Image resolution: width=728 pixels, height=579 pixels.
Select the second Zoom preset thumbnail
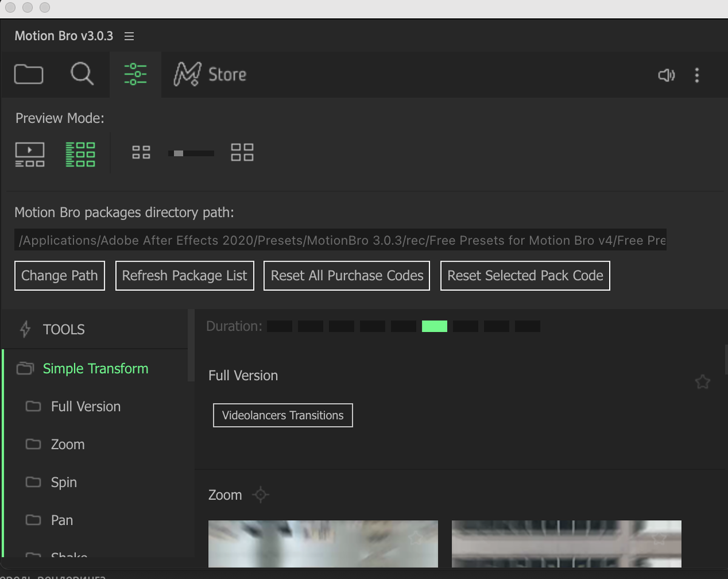[567, 544]
